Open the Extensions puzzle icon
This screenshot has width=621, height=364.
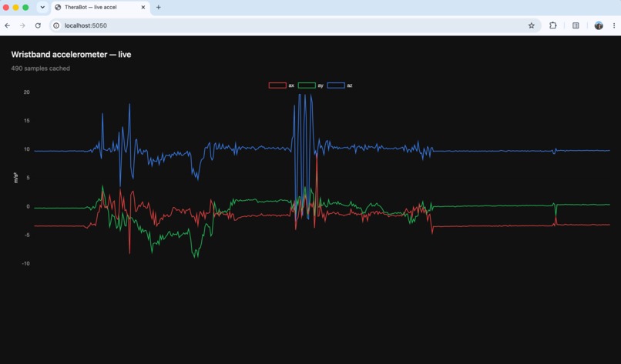[553, 25]
